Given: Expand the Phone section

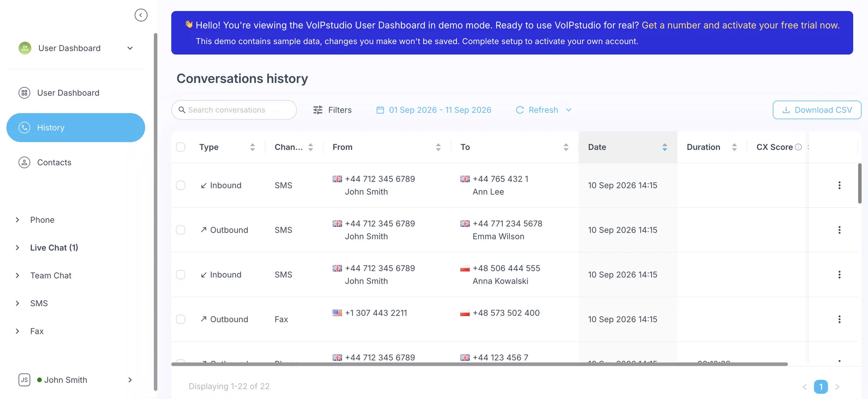Looking at the screenshot, I should click(x=17, y=220).
